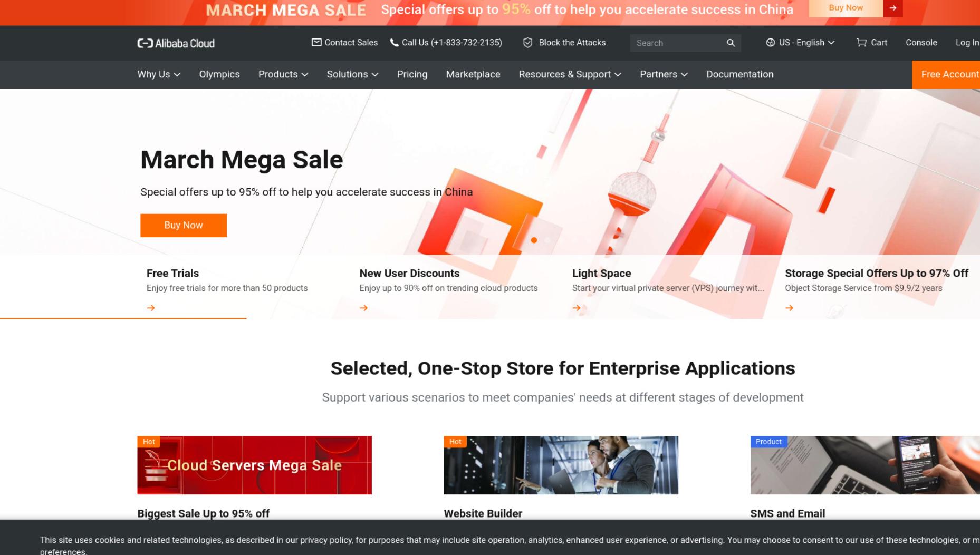This screenshot has height=555, width=980.
Task: Select the active orange carousel dot
Action: tap(534, 240)
